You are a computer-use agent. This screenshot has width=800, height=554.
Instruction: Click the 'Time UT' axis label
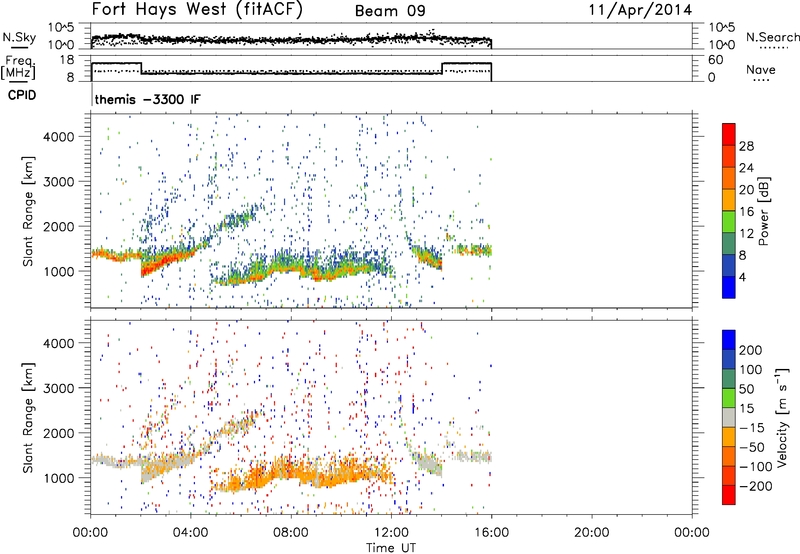391,548
